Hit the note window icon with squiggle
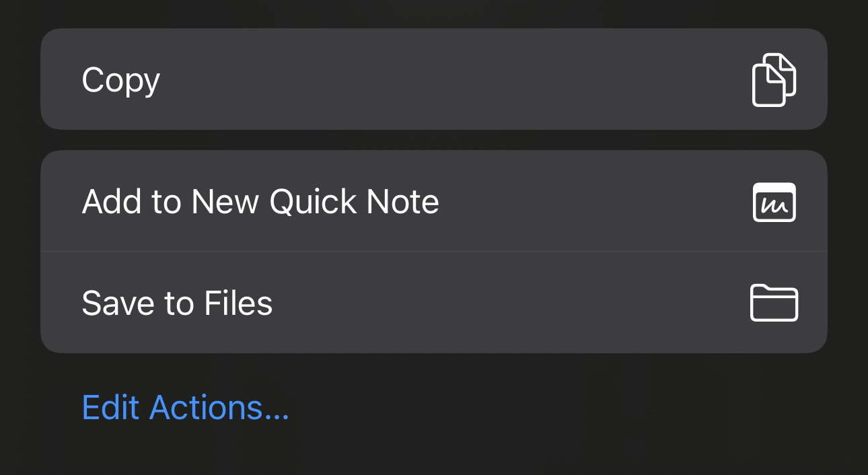Screen dimensions: 868x475 pos(774,202)
